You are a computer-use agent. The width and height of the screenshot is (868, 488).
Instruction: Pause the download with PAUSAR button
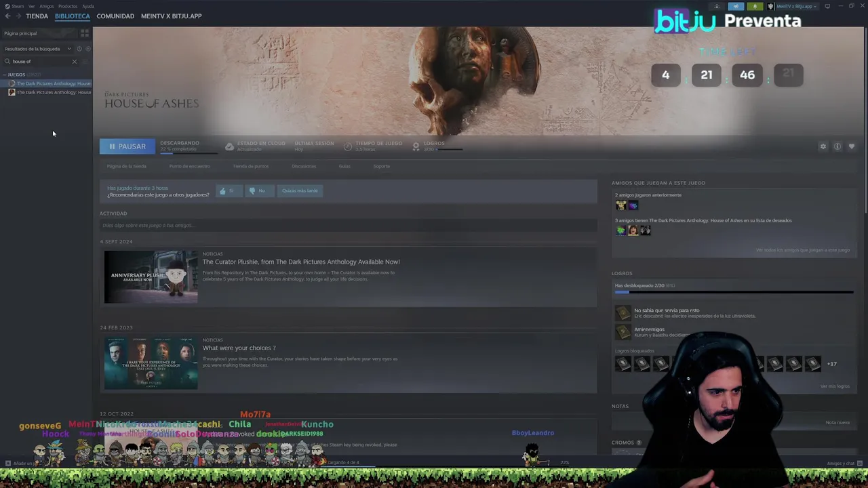click(x=127, y=146)
